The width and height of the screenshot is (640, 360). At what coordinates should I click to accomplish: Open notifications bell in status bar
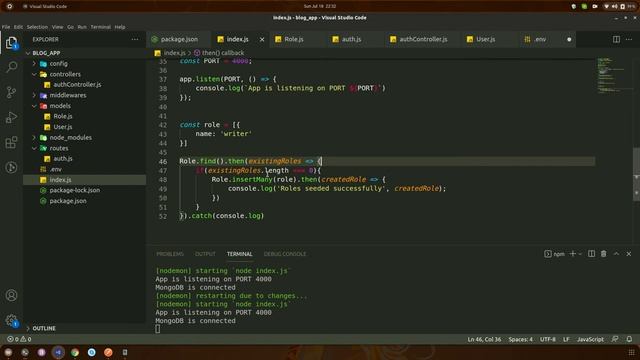(x=629, y=339)
